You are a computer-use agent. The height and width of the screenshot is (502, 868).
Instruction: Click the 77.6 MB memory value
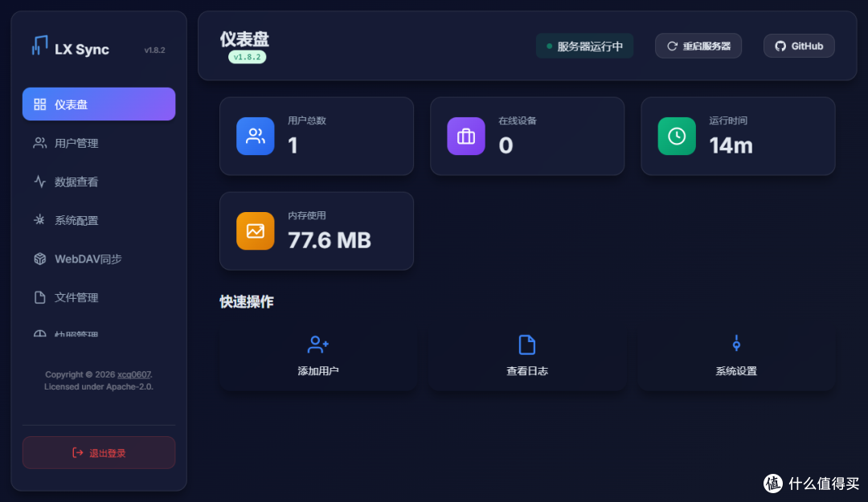(330, 240)
